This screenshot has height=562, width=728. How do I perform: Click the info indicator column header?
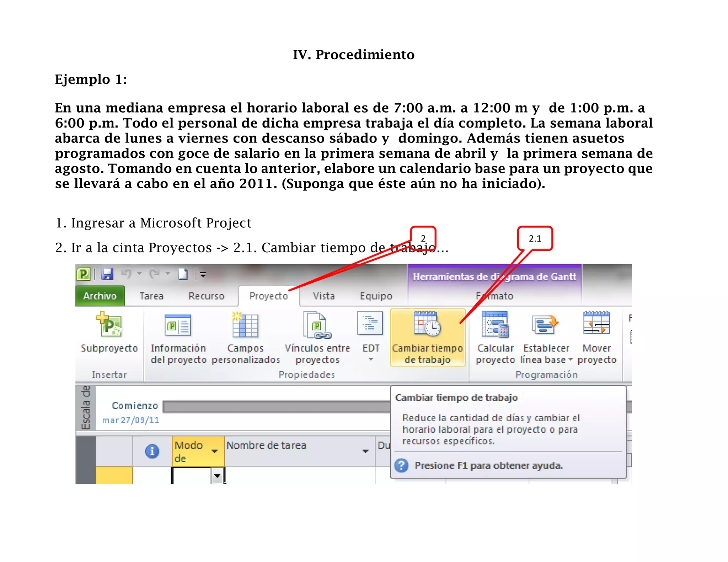pos(152,451)
